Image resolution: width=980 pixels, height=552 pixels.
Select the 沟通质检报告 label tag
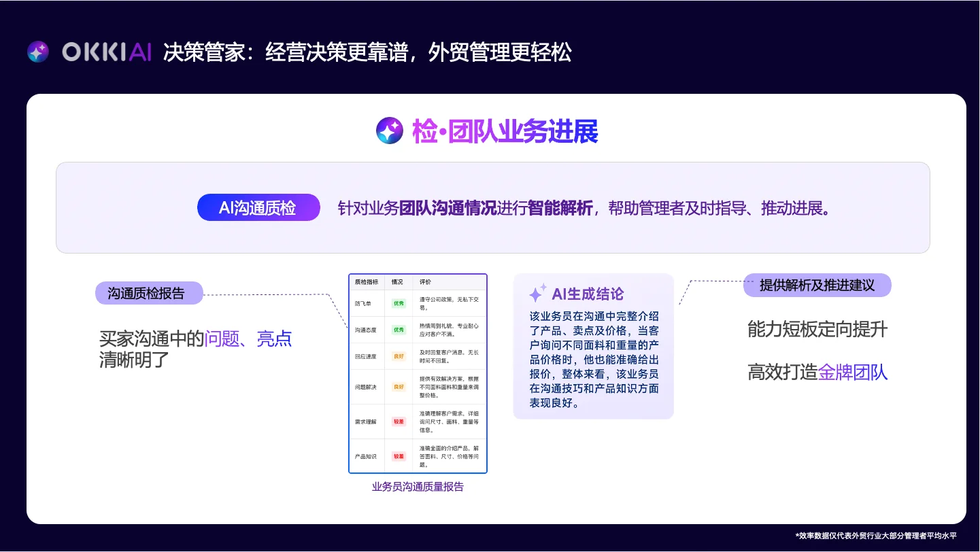149,293
